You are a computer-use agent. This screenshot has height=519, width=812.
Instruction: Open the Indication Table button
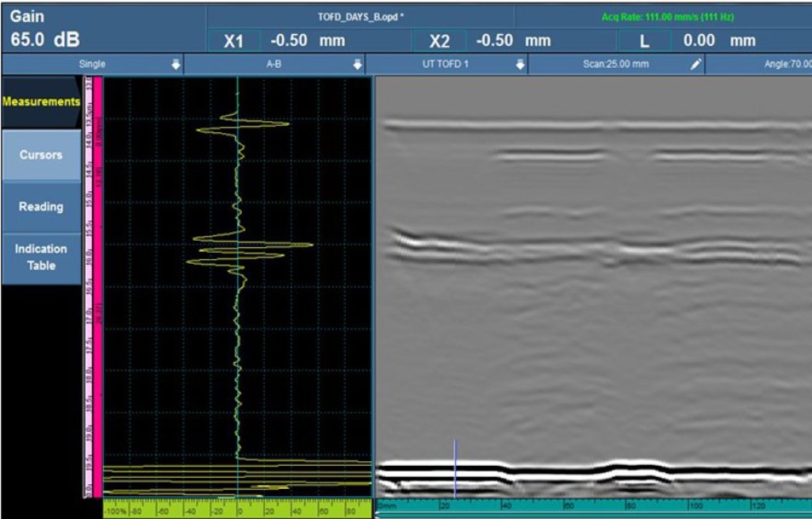coord(41,258)
